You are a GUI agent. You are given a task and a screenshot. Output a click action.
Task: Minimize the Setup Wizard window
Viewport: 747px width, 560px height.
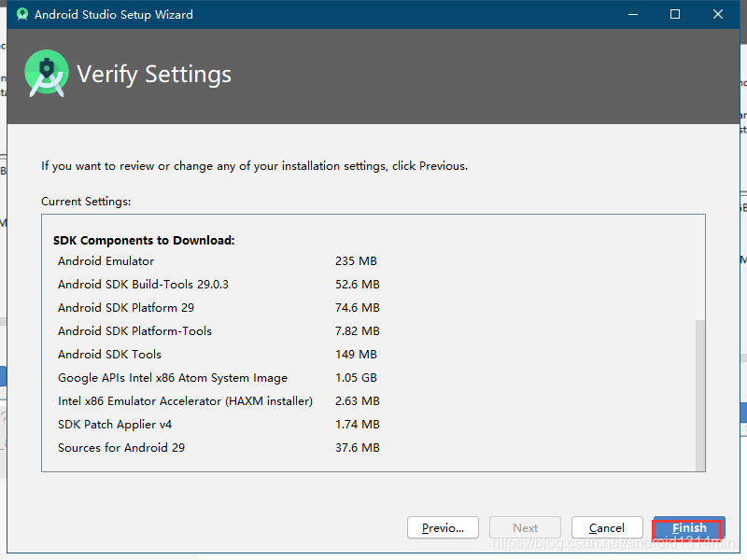coord(633,14)
